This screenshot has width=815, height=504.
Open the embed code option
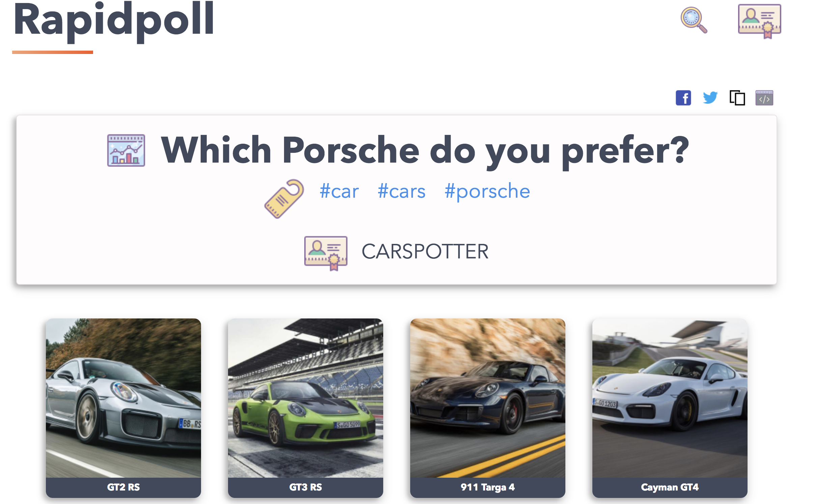764,98
